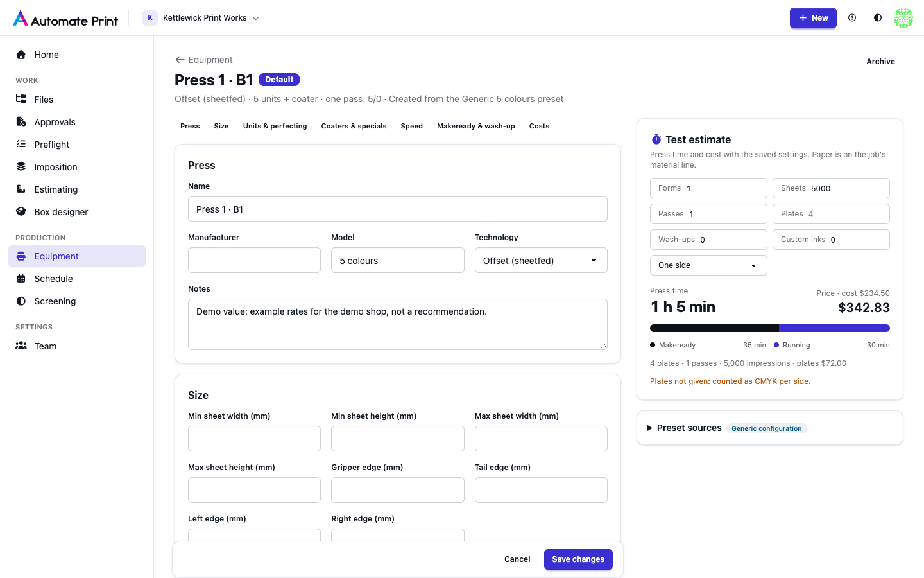This screenshot has width=924, height=578.
Task: Click the Box designer cube icon
Action: click(21, 212)
